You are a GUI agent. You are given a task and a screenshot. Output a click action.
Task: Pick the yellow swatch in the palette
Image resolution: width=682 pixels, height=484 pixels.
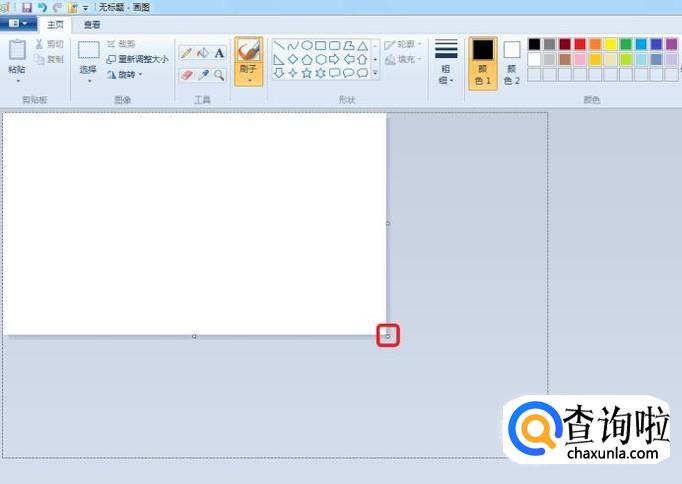610,44
